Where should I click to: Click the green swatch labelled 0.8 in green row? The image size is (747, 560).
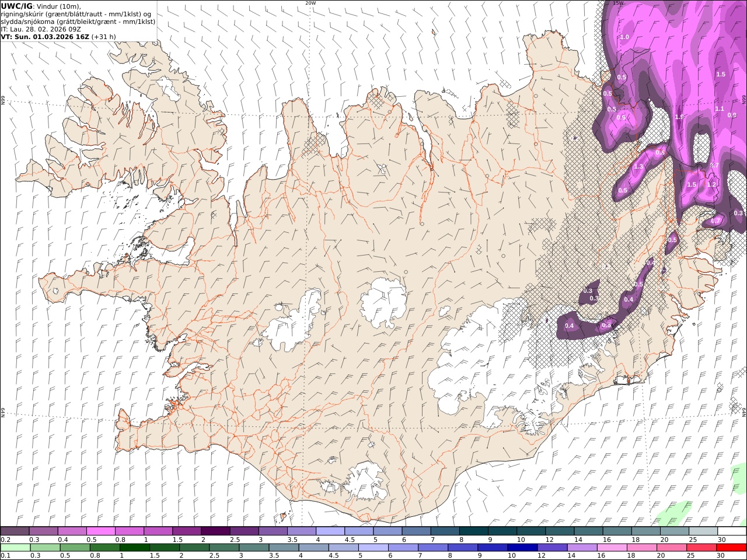(104, 548)
